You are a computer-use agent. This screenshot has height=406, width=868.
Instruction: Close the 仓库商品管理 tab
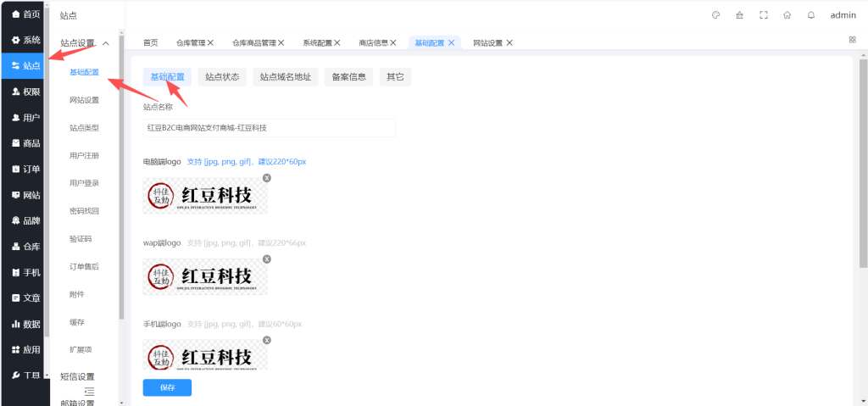coord(281,42)
